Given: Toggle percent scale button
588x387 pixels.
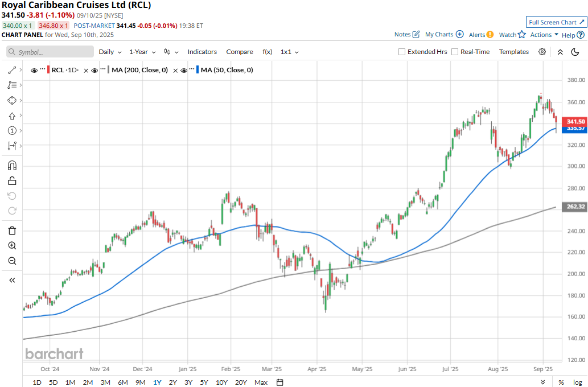Looking at the screenshot, I should click(x=561, y=382).
